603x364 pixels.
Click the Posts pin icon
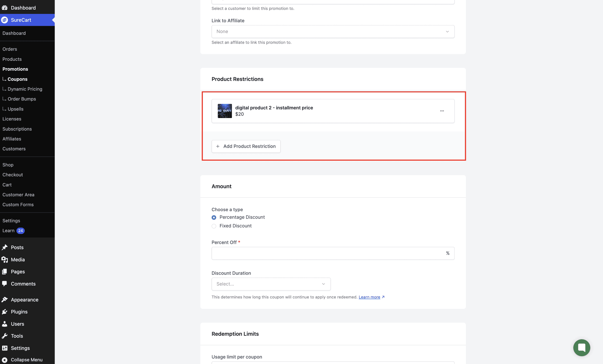point(4,247)
